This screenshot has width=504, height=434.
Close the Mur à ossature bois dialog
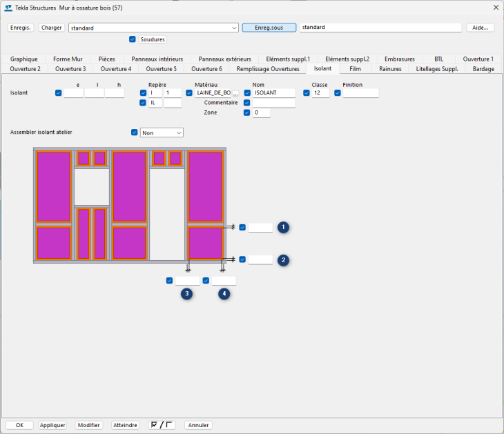pos(495,7)
